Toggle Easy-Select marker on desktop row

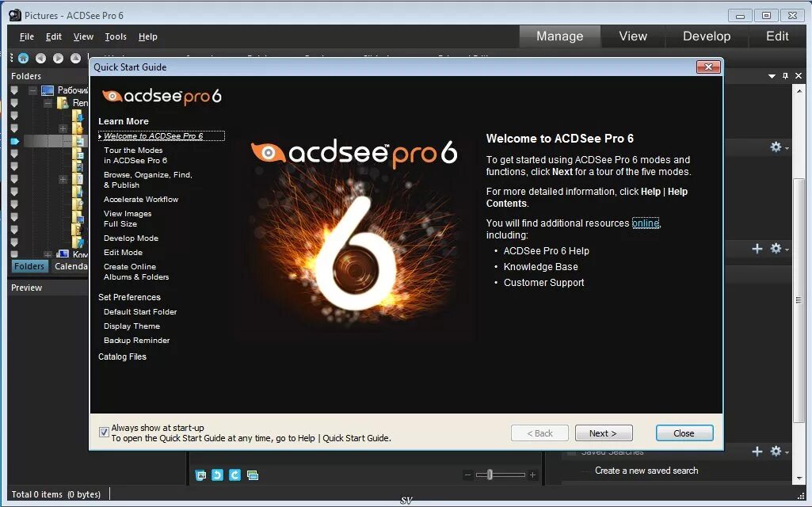pyautogui.click(x=14, y=90)
